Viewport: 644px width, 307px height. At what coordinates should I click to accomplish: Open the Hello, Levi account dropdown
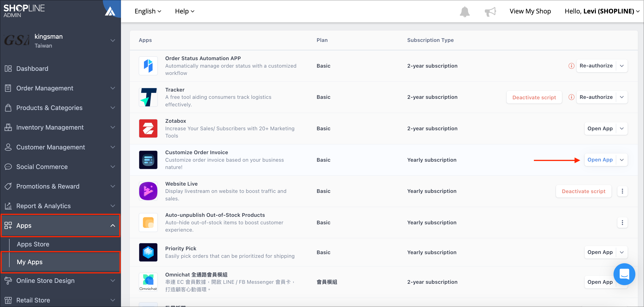602,11
